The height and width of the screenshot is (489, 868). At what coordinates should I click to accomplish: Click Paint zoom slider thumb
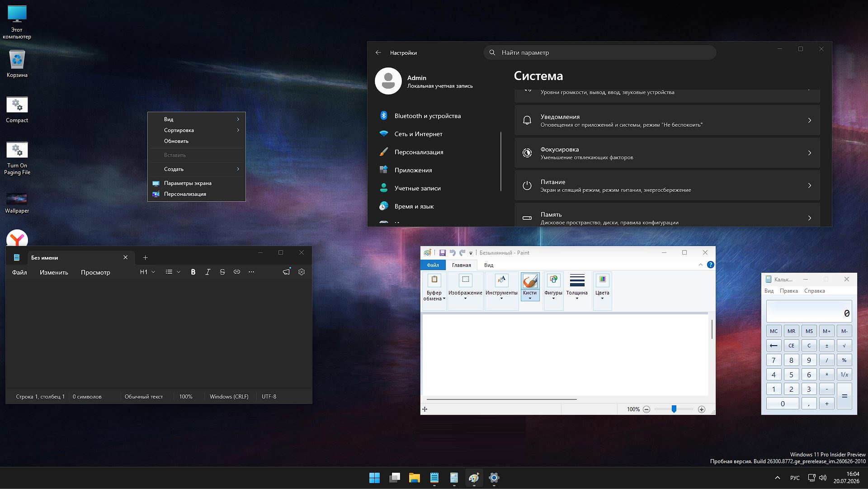click(674, 409)
